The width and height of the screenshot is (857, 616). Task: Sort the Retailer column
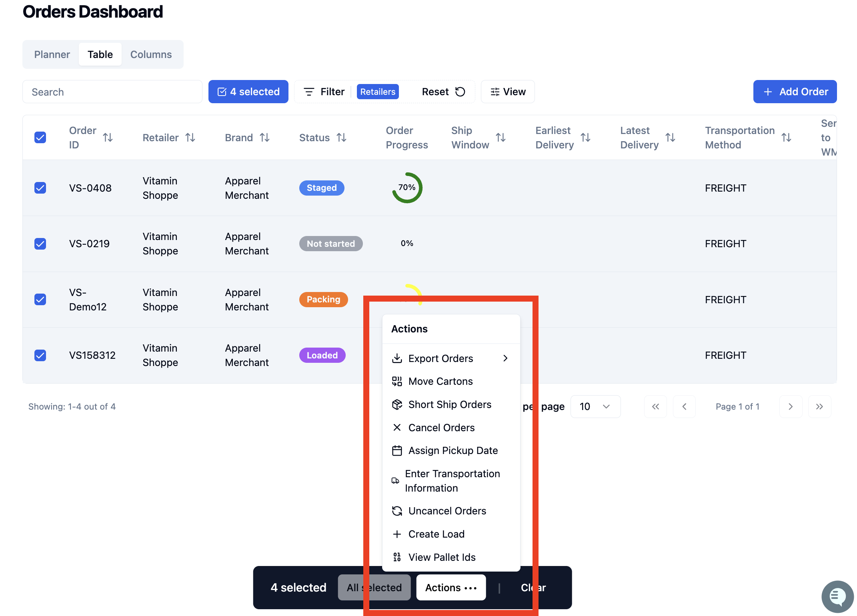point(190,138)
